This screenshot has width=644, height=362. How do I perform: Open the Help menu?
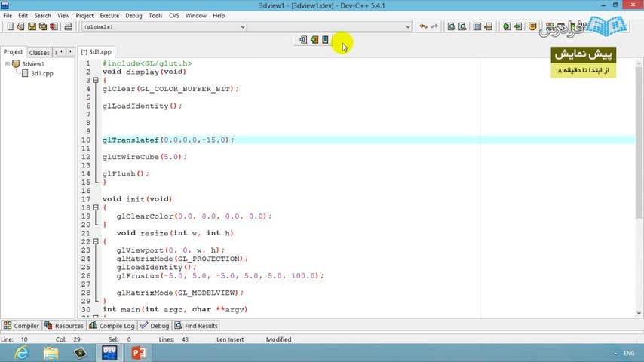click(x=219, y=16)
